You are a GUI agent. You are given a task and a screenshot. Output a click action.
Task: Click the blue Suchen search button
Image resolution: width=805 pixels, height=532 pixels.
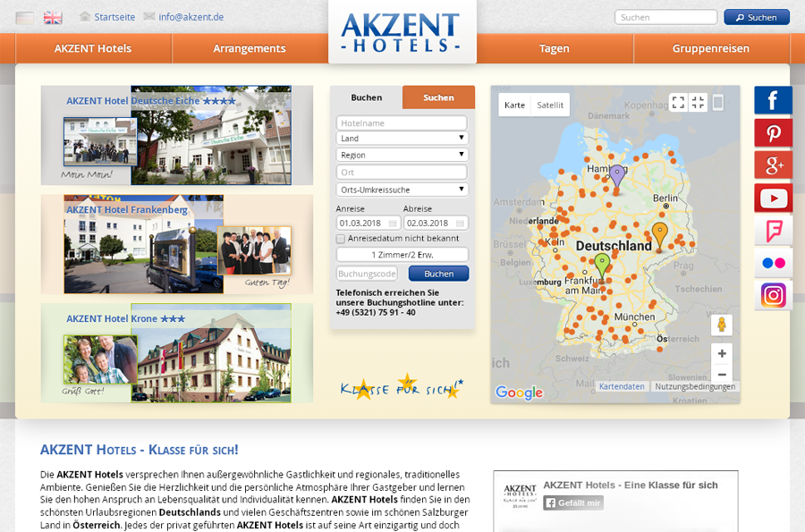[757, 18]
